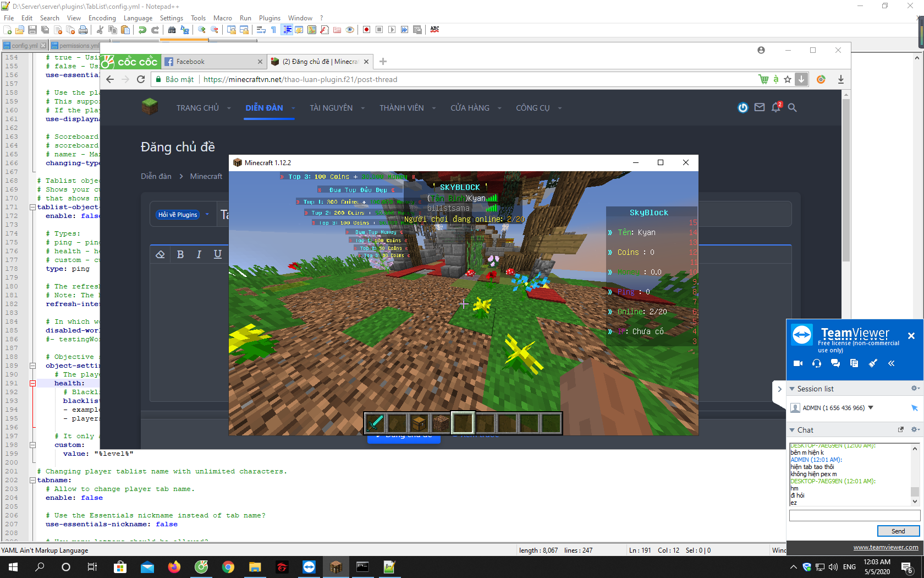This screenshot has height=578, width=924.
Task: Open the Language menu in Notepad++
Action: (138, 18)
